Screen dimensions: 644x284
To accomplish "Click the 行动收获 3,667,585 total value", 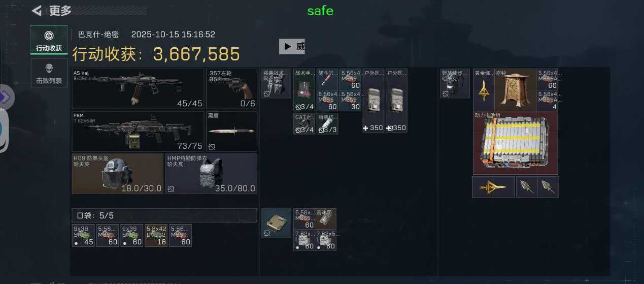I will pos(156,54).
